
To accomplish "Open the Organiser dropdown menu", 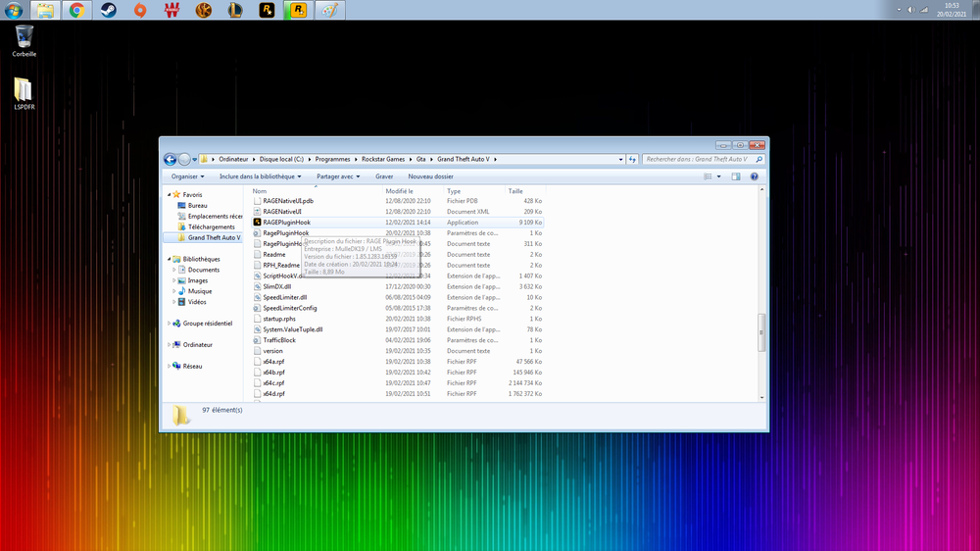I will click(187, 176).
